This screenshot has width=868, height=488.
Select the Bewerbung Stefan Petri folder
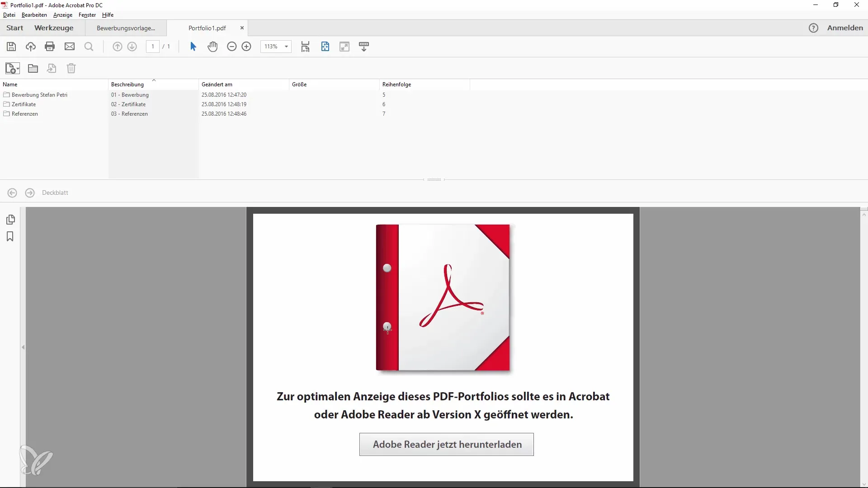pyautogui.click(x=39, y=95)
